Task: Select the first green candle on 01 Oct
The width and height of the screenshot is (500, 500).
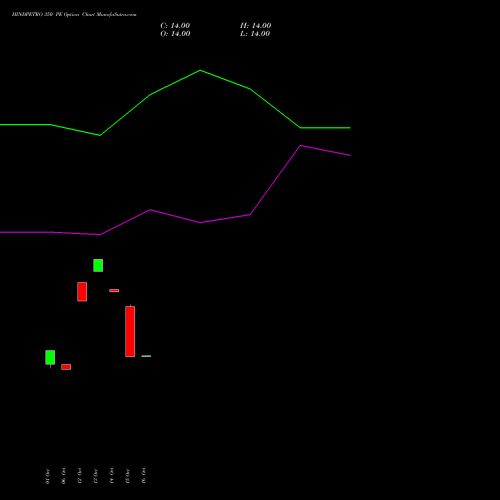Action: click(x=50, y=358)
